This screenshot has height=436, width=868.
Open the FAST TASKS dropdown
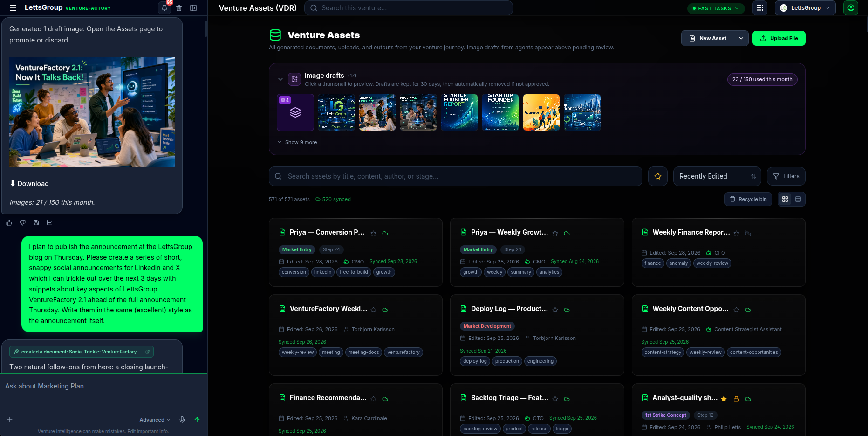(x=716, y=8)
